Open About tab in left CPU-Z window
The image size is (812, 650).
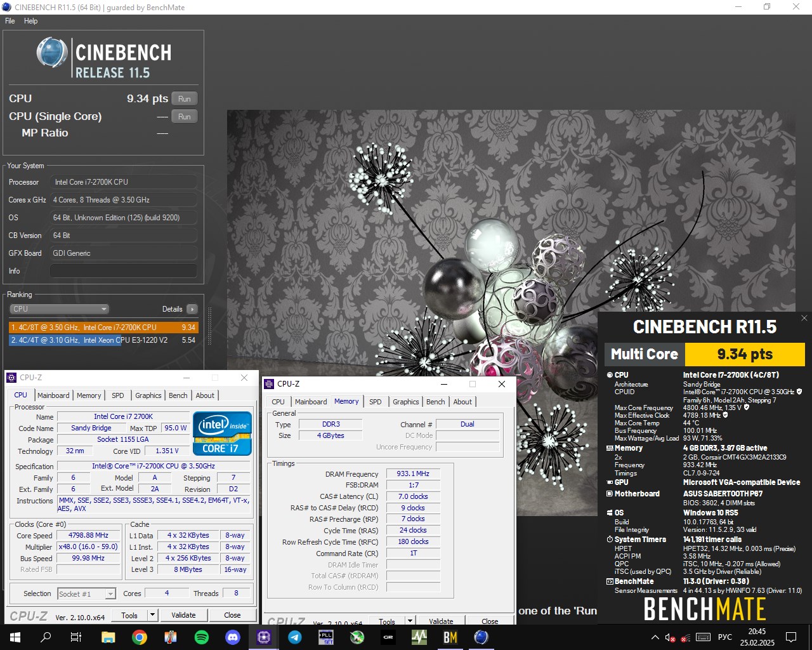tap(205, 395)
